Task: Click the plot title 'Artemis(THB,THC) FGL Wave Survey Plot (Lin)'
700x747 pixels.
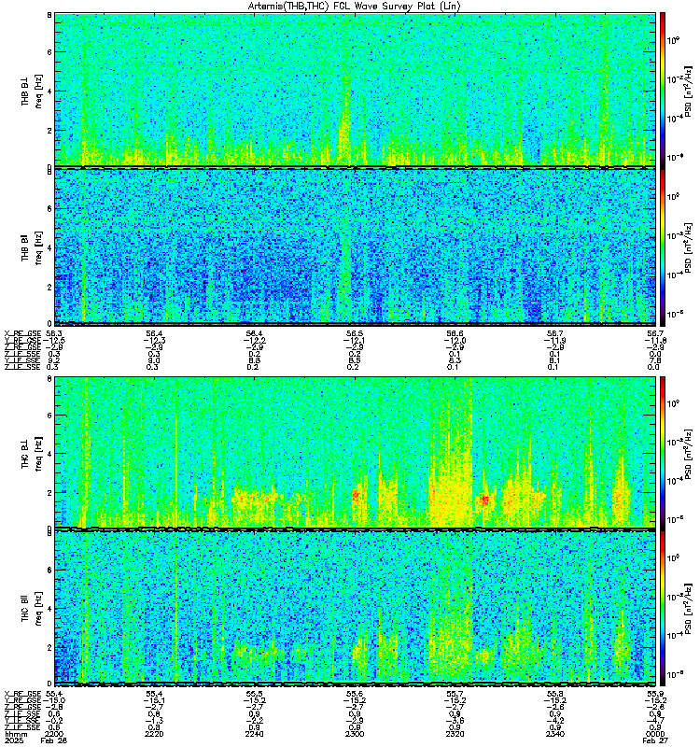Action: pos(355,7)
